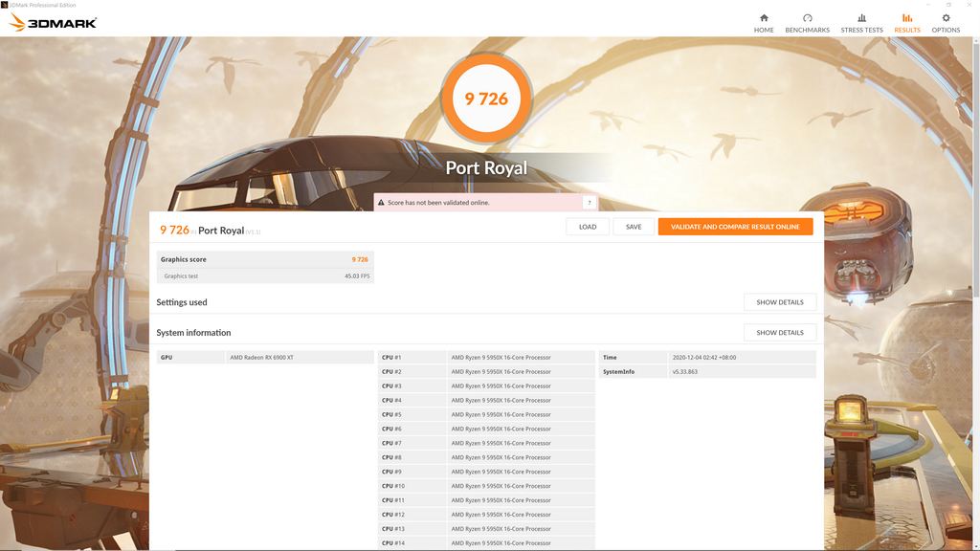
Task: Select the CPU #4 row
Action: pyautogui.click(x=486, y=401)
